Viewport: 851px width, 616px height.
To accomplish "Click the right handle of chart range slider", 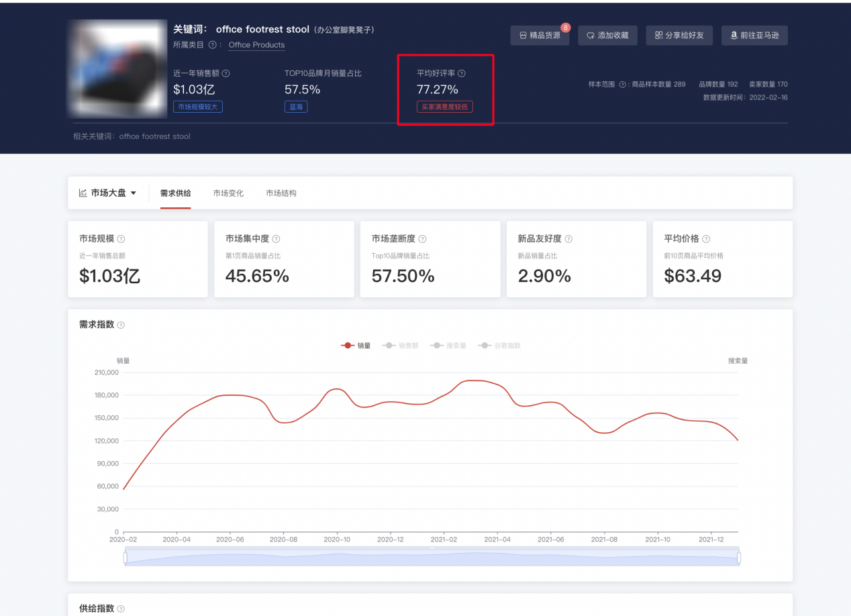I will click(x=739, y=558).
